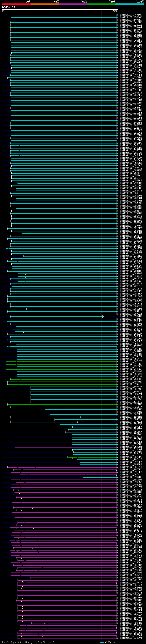The width and height of the screenshot is (146, 644).
Task: Select the UniRef100_A4F1R2 label
Action: click(131, 578)
